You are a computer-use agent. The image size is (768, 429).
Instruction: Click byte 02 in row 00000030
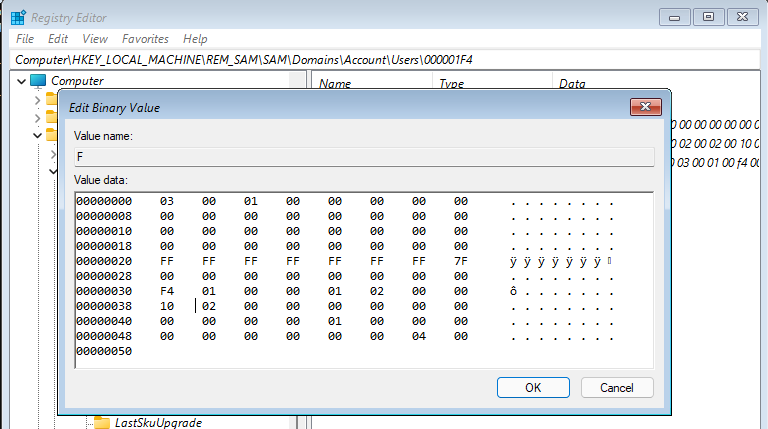[x=377, y=291]
